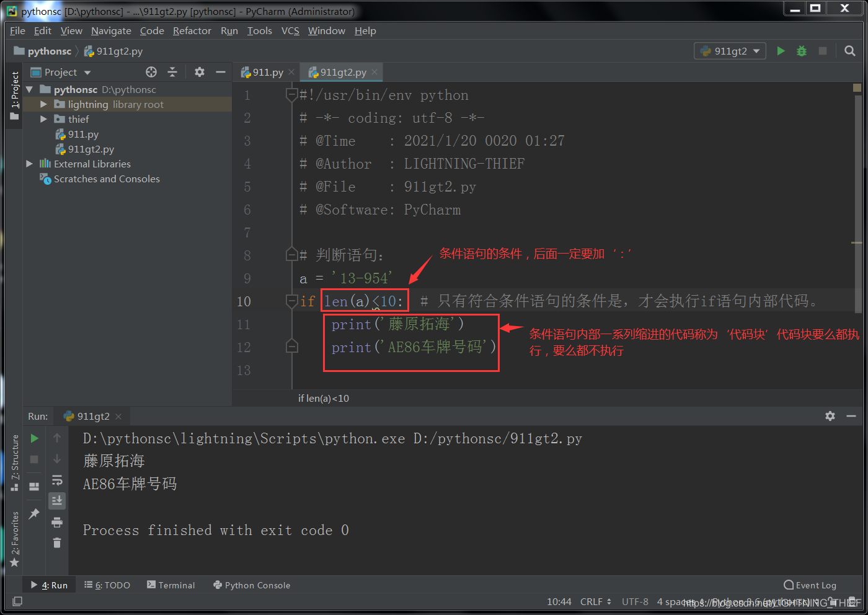Fold the code at line 1

(x=291, y=95)
